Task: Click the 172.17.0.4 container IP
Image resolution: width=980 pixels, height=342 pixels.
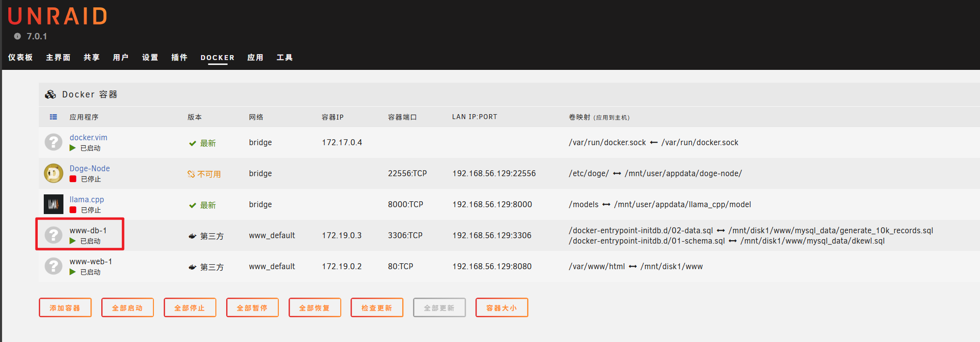Action: coord(342,143)
